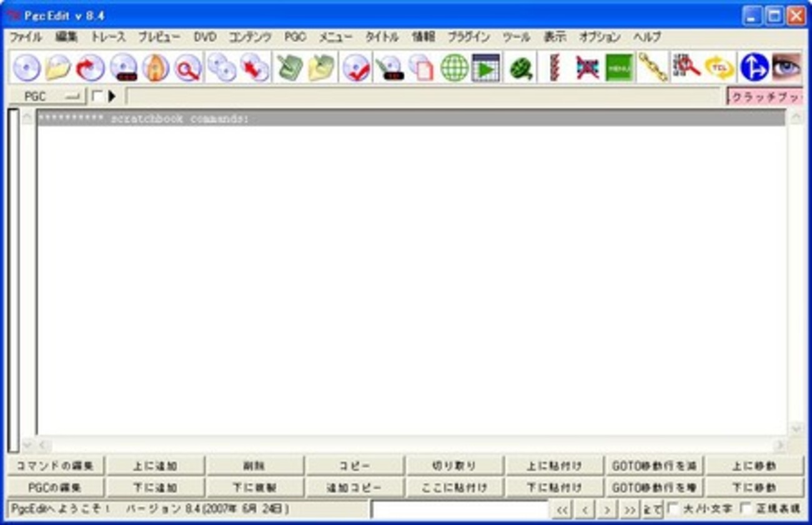Click the blue circle with white arrow icon

coord(754,67)
